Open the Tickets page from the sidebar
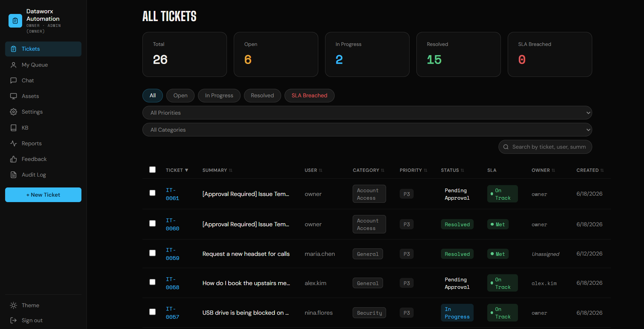This screenshot has height=329, width=644. coord(43,49)
